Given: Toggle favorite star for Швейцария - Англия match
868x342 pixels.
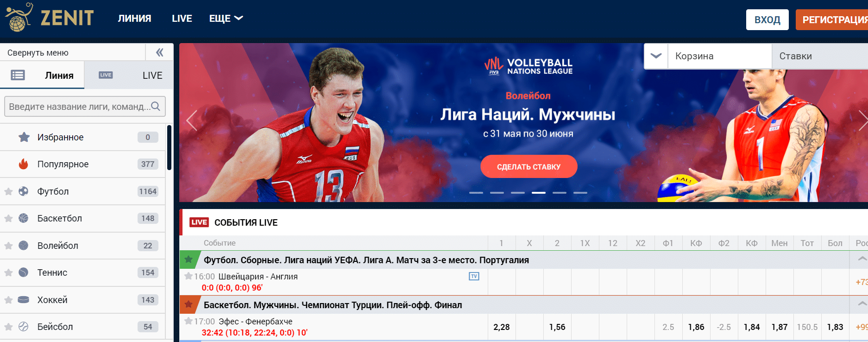Looking at the screenshot, I should [x=189, y=276].
